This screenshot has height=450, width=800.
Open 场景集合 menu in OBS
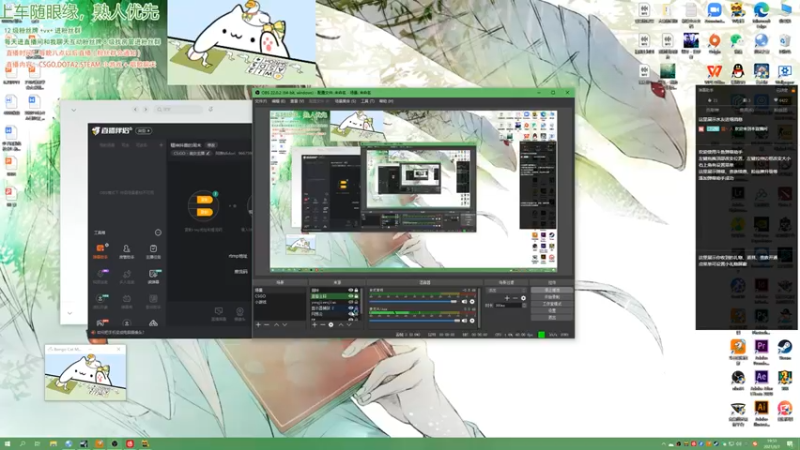(x=345, y=101)
